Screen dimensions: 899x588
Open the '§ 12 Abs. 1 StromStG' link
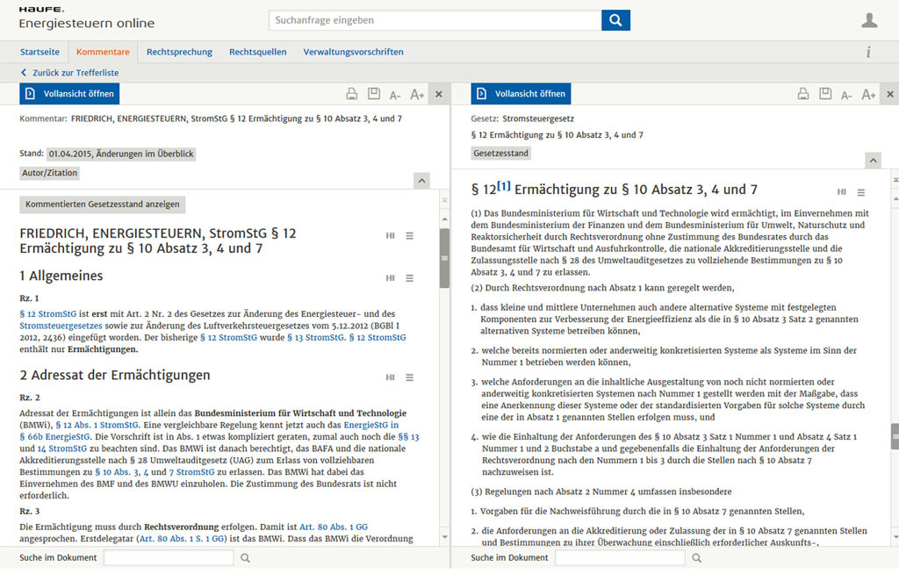tap(97, 426)
